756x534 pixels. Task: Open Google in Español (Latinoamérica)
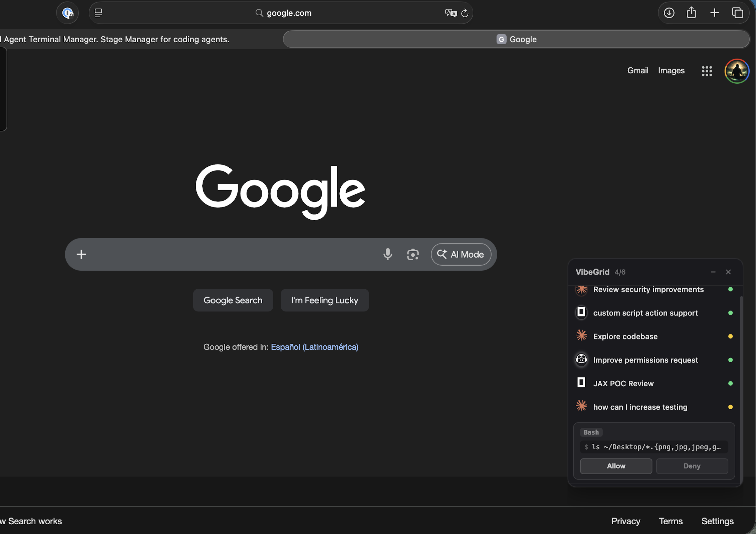point(314,347)
